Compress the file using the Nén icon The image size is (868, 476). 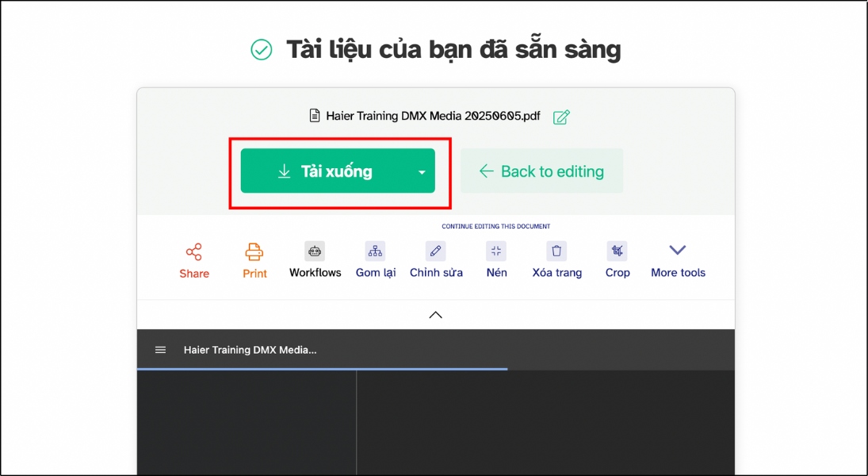coord(495,251)
